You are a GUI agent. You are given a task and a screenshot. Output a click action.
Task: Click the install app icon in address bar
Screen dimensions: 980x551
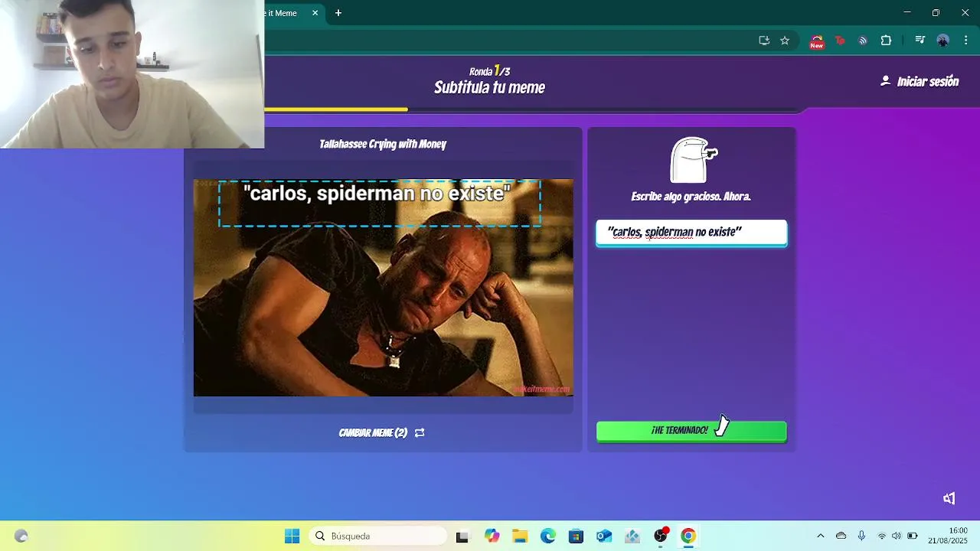pos(764,41)
